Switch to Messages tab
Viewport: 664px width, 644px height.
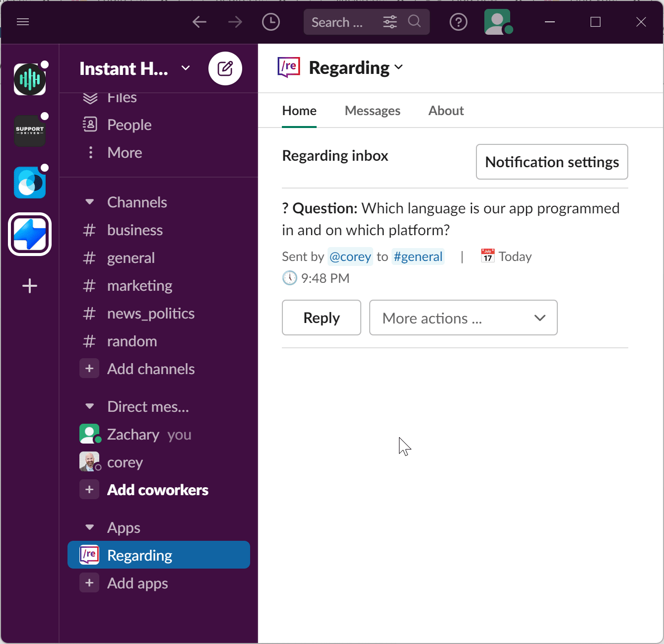pyautogui.click(x=373, y=111)
